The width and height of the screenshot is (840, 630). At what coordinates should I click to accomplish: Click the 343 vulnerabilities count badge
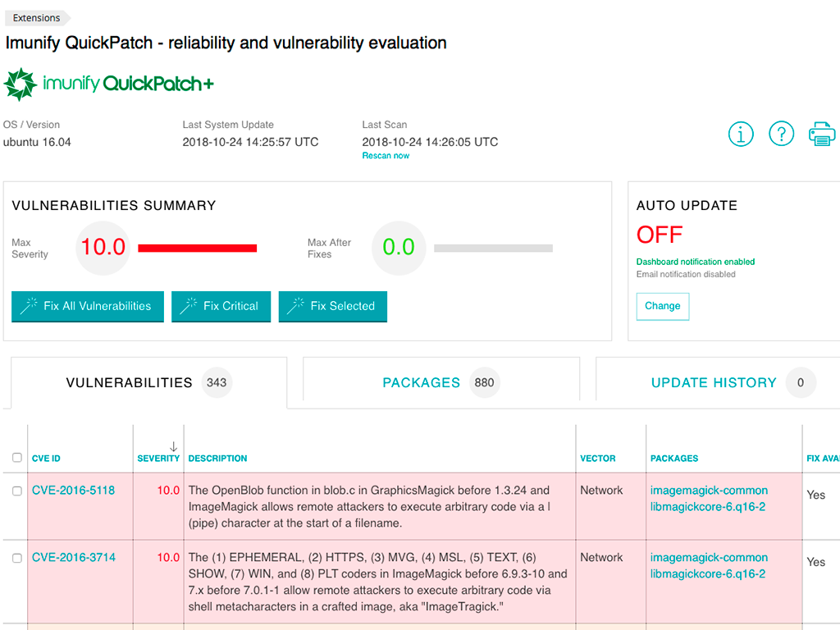pyautogui.click(x=217, y=382)
